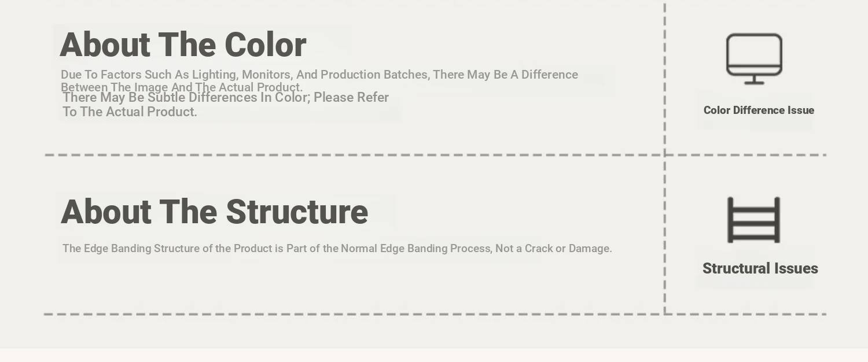The image size is (868, 362).
Task: Click the word 'Structure' in the large heading
Action: point(297,212)
